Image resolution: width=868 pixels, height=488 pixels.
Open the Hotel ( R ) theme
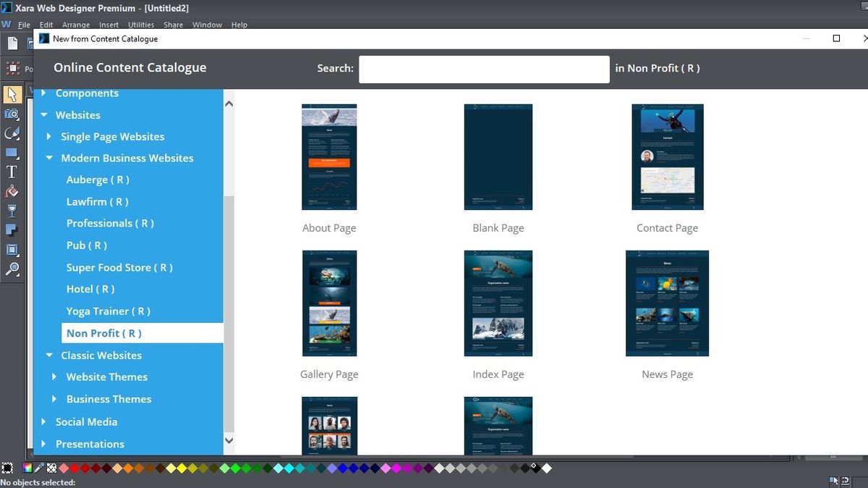pyautogui.click(x=90, y=289)
